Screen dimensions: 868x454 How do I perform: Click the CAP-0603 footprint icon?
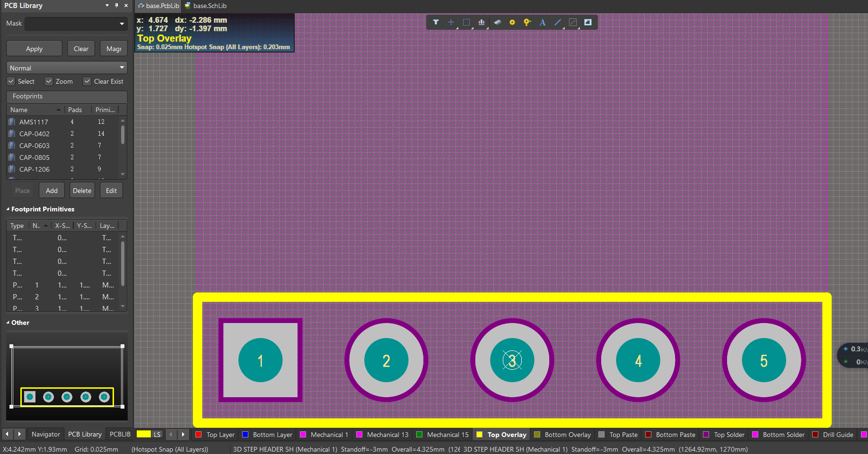(12, 145)
